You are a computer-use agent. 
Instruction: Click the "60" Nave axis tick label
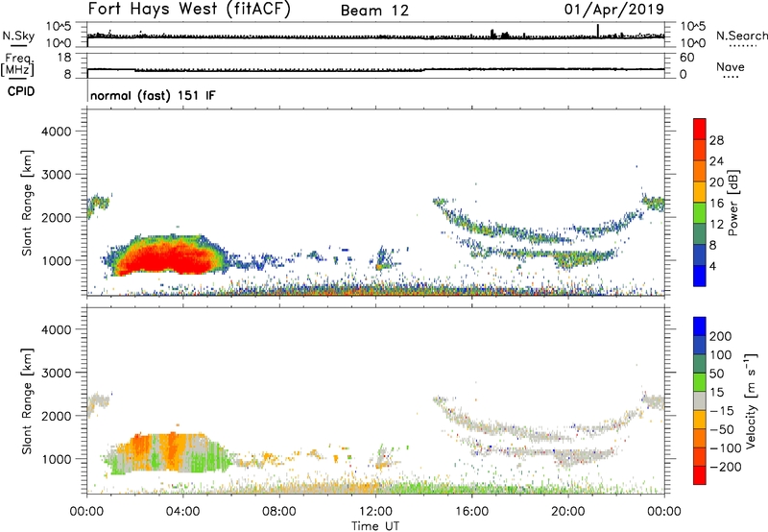coord(686,58)
